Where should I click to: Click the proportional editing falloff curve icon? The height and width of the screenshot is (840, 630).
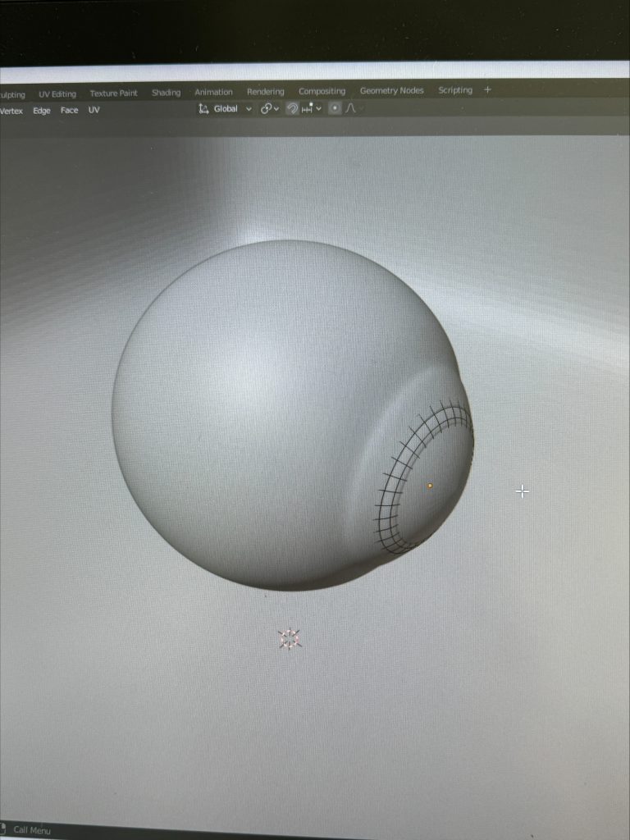click(x=351, y=108)
